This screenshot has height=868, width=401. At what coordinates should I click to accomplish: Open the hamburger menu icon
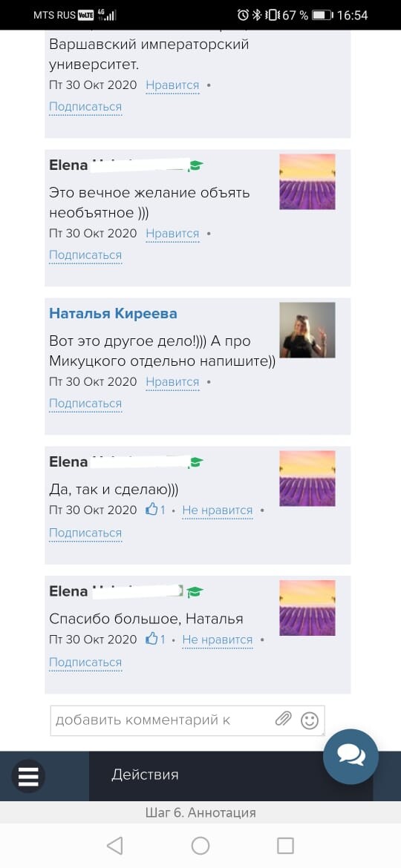point(28,776)
